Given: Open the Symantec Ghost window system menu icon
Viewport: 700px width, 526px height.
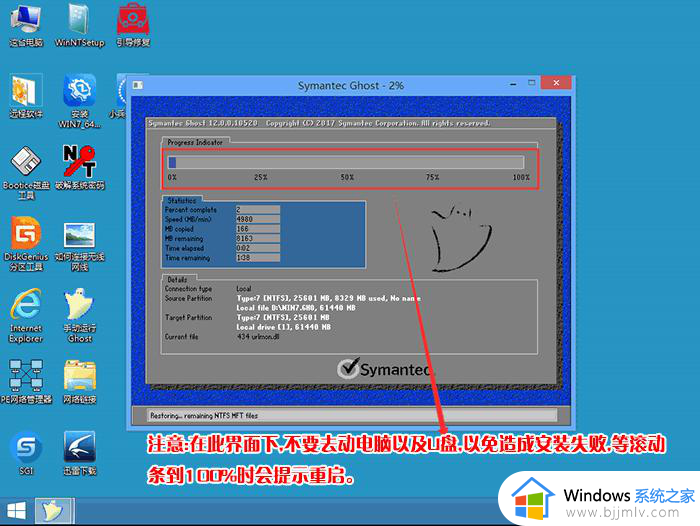Looking at the screenshot, I should tap(138, 85).
